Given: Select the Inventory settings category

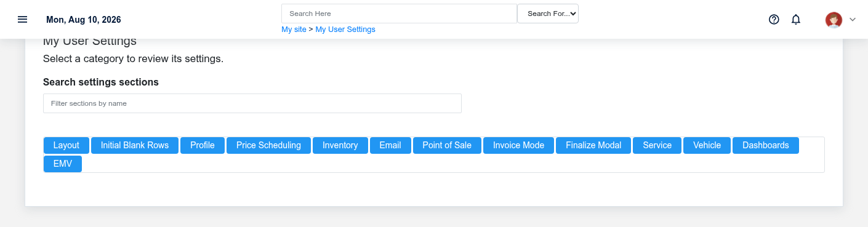Looking at the screenshot, I should (340, 145).
